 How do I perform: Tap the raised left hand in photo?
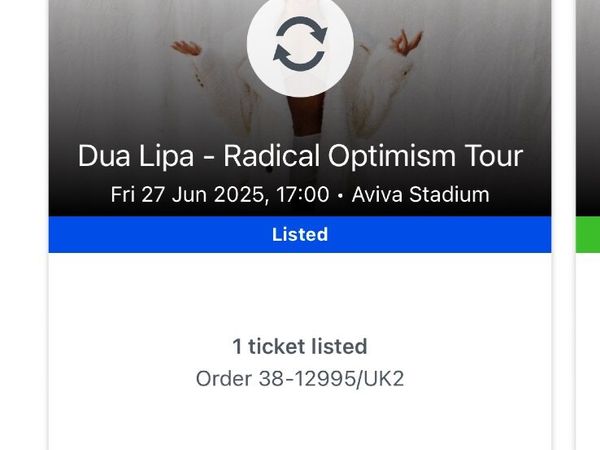(x=186, y=48)
